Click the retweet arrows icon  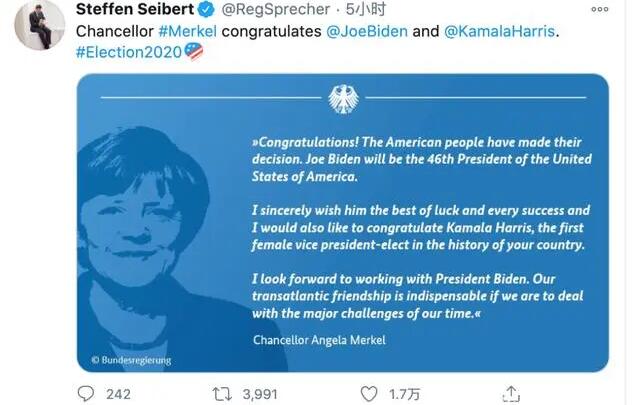tap(226, 393)
